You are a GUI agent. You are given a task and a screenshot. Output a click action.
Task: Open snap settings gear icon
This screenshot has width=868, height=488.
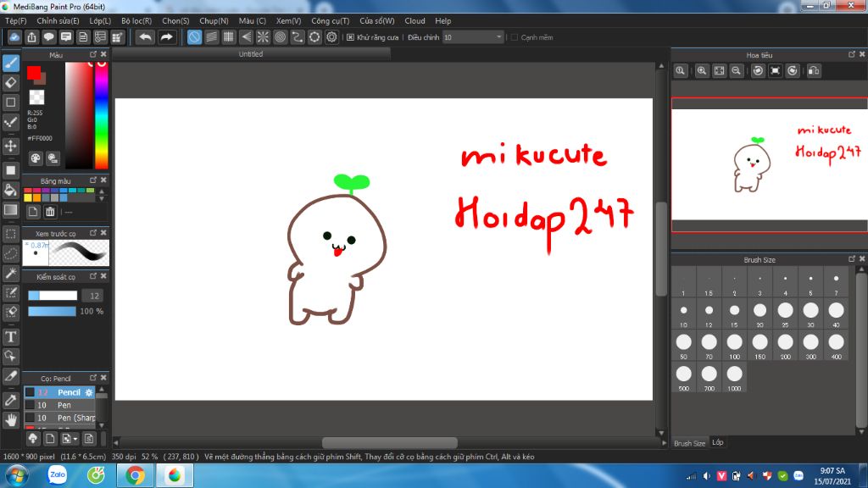point(331,37)
